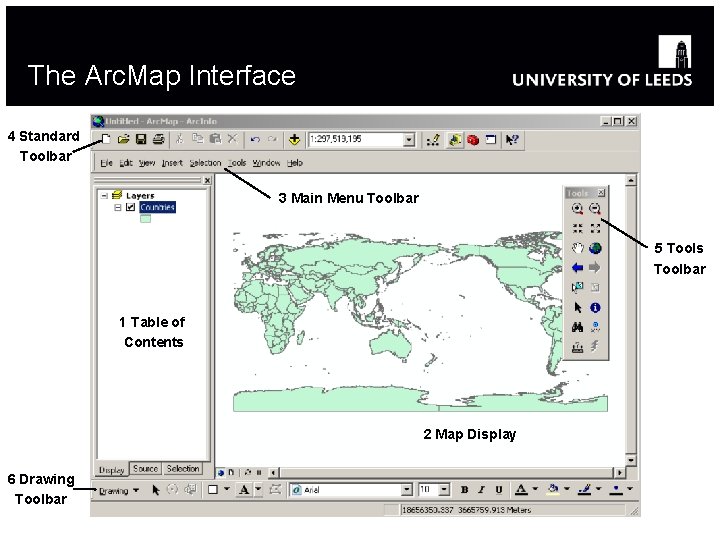Close the Table of Contents panel
720x540 pixels.
208,180
